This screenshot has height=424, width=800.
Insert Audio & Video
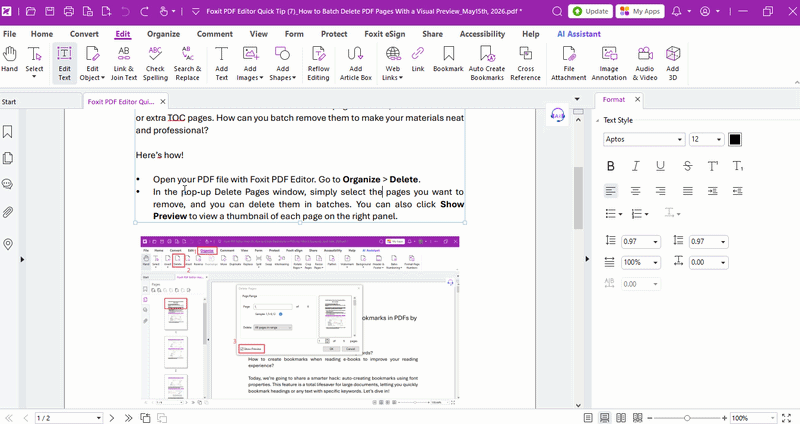click(x=645, y=63)
